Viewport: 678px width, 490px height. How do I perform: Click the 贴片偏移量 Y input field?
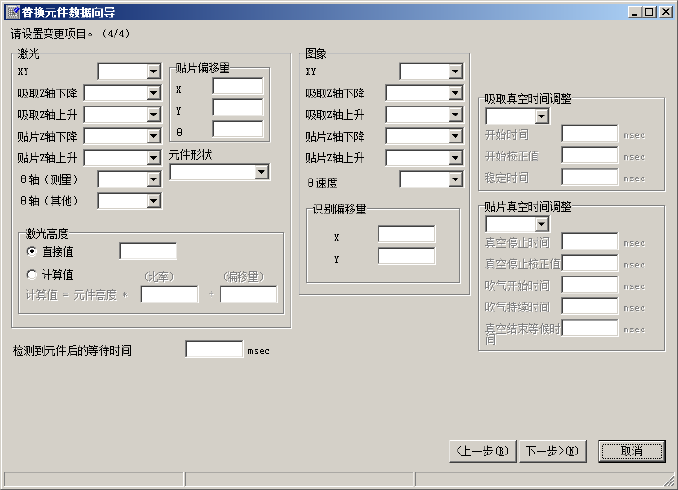point(238,107)
